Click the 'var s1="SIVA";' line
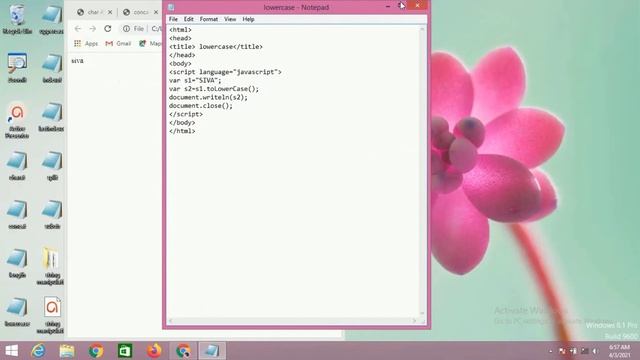The width and height of the screenshot is (640, 360). tap(195, 80)
